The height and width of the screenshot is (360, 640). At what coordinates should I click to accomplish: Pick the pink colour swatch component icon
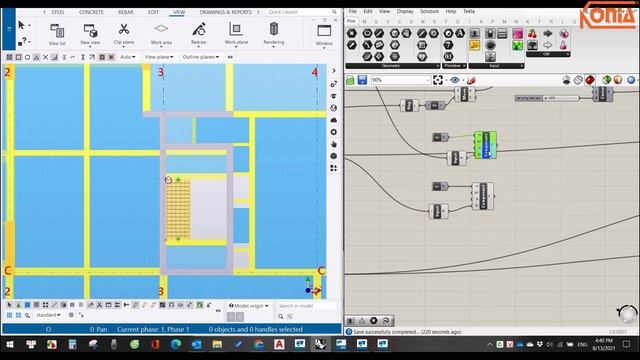pyautogui.click(x=518, y=33)
